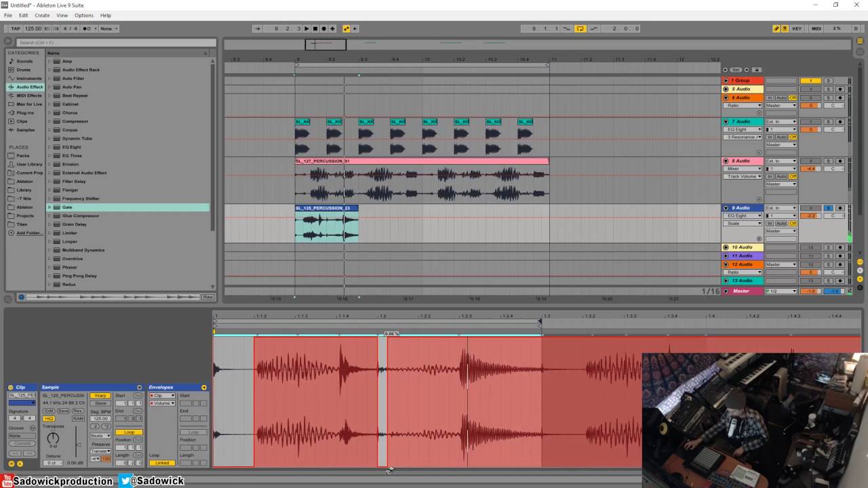This screenshot has width=868, height=488.
Task: Open the View menu
Action: pos(62,15)
